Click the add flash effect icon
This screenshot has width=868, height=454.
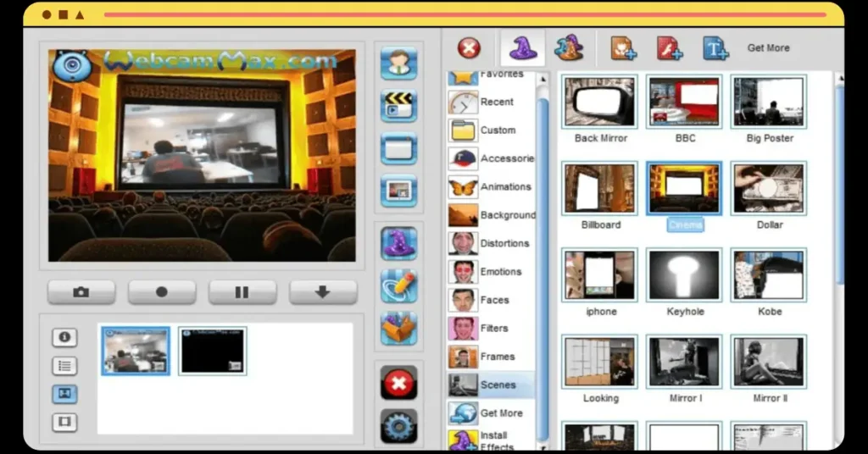point(670,48)
